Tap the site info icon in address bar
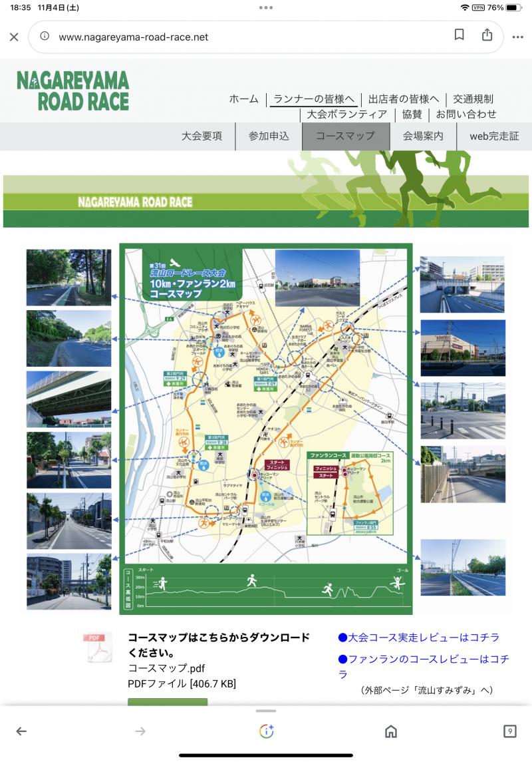 click(45, 36)
